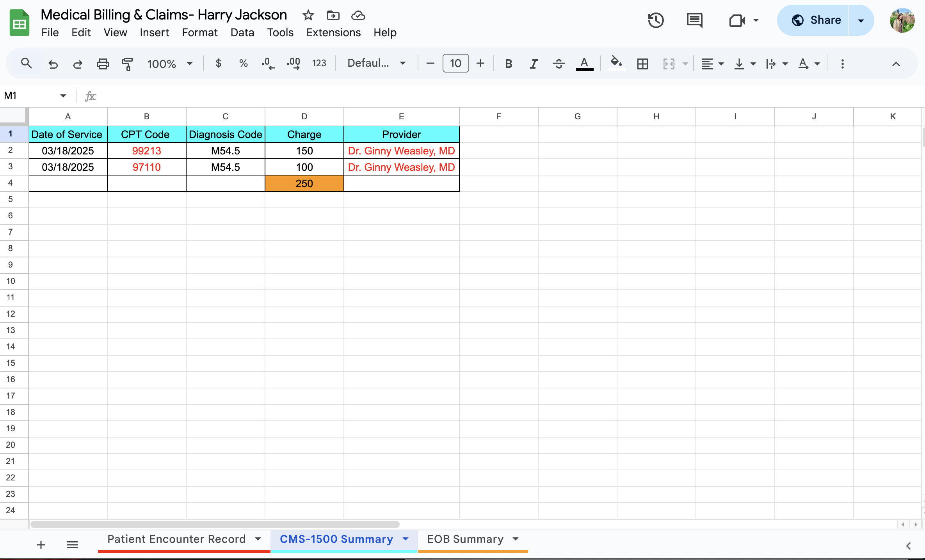The height and width of the screenshot is (560, 925).
Task: Open horizontal align dropdown
Action: 712,64
